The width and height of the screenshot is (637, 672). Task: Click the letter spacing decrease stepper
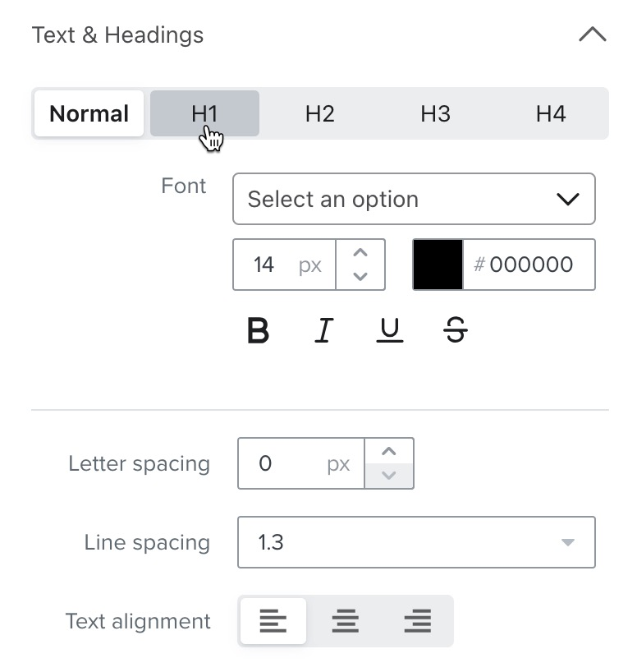click(x=389, y=473)
